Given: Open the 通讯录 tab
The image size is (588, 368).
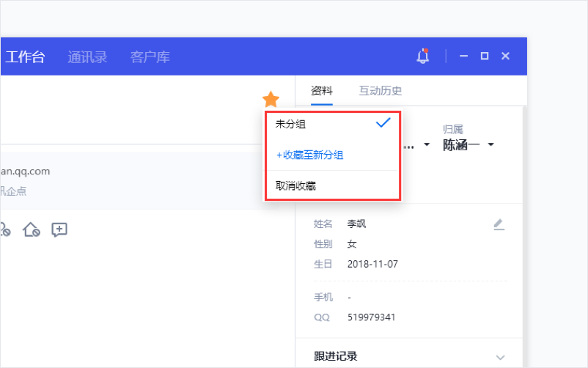Looking at the screenshot, I should [87, 57].
